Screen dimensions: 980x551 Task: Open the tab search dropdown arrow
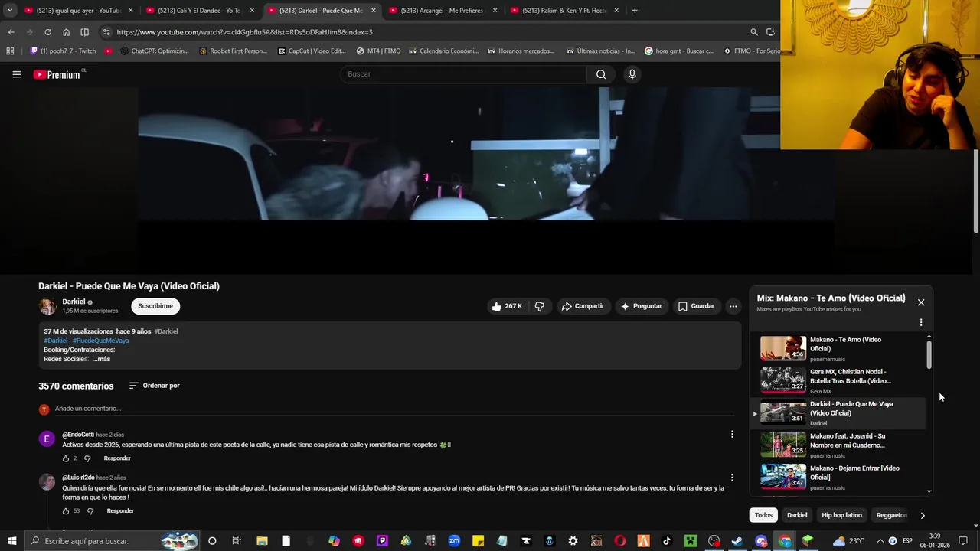(10, 11)
